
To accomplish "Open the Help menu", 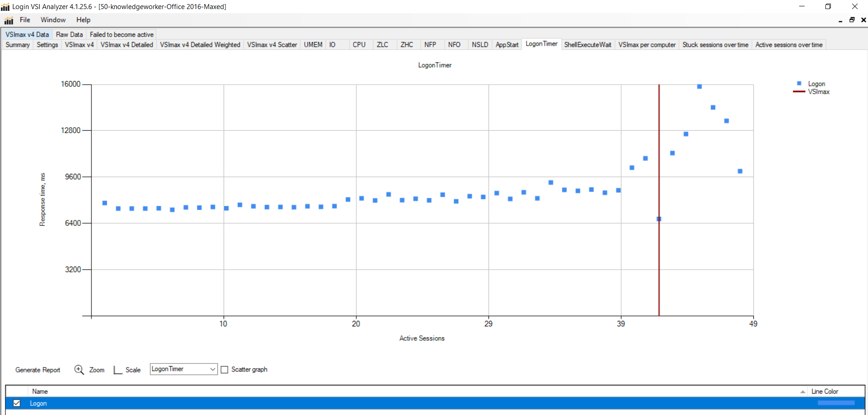I will (x=83, y=20).
